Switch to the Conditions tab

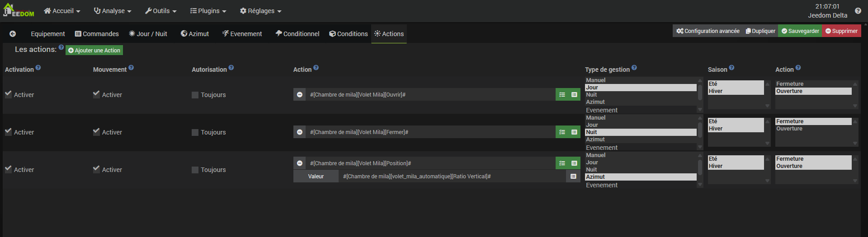tap(348, 34)
